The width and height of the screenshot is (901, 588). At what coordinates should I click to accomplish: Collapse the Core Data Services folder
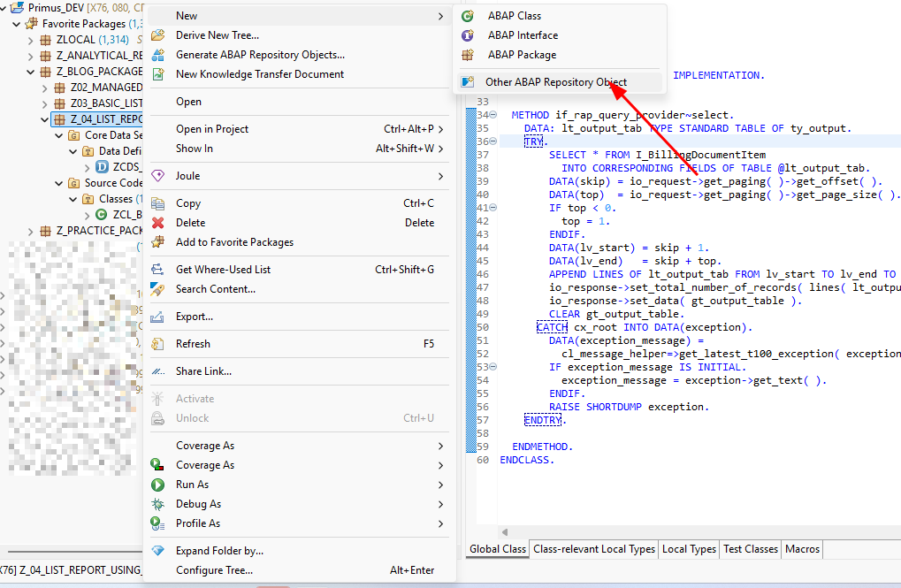point(58,135)
